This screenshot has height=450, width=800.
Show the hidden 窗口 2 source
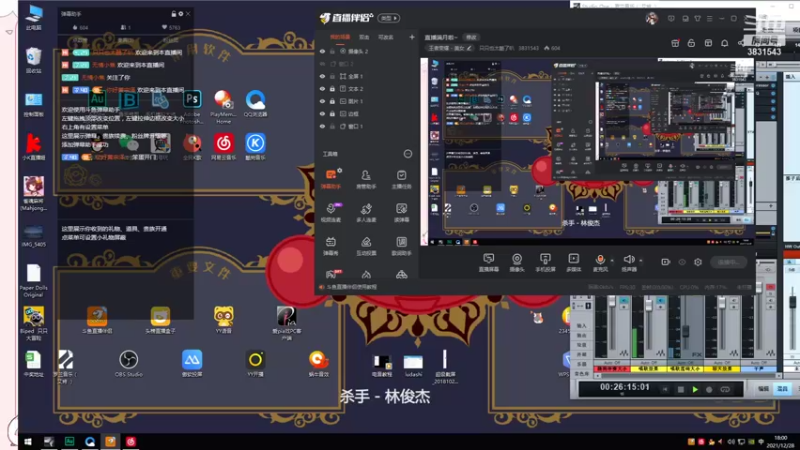point(322,64)
